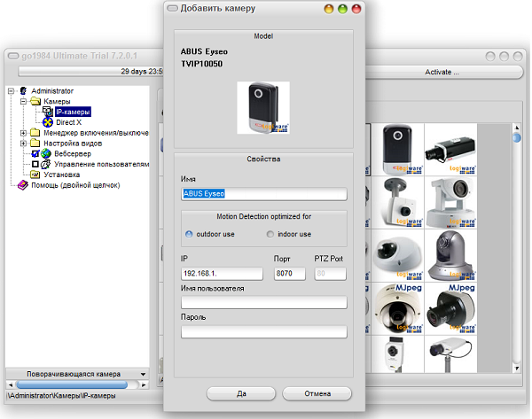
Task: Click the Помощь book icon
Action: (23, 185)
